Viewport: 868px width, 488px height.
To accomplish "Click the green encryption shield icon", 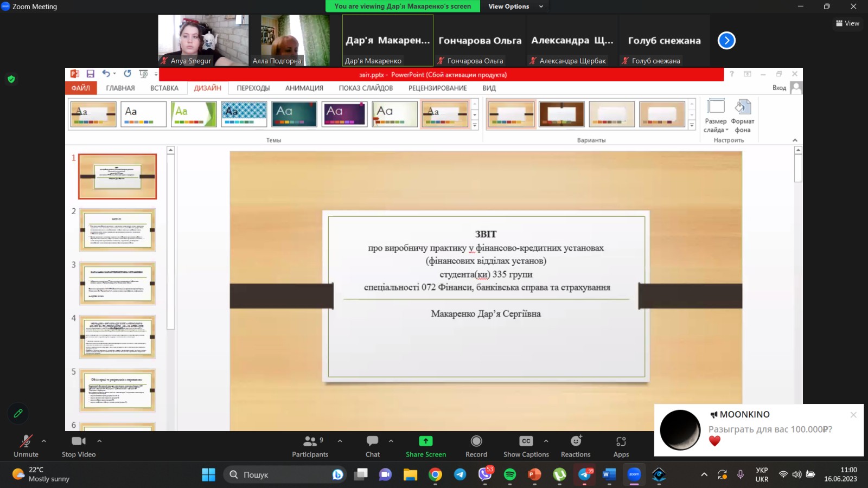I will (11, 79).
